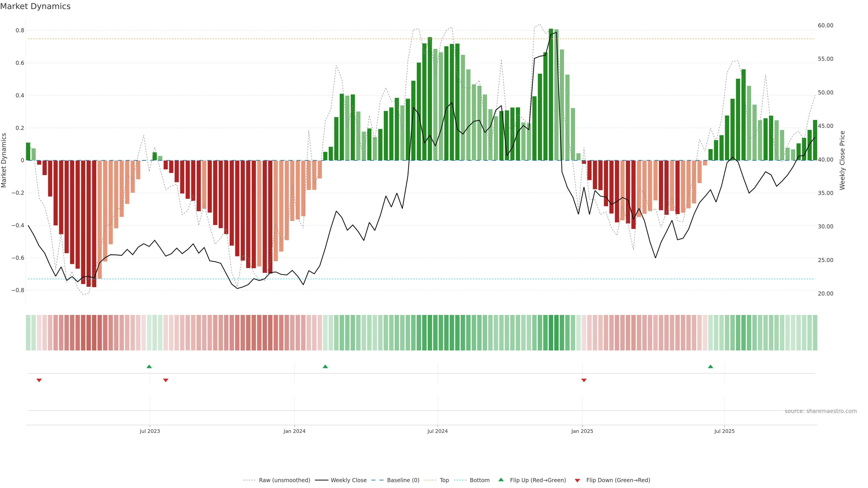This screenshot has width=868, height=488.
Task: Click the Flip Down marker at Jan 2025
Action: click(584, 380)
